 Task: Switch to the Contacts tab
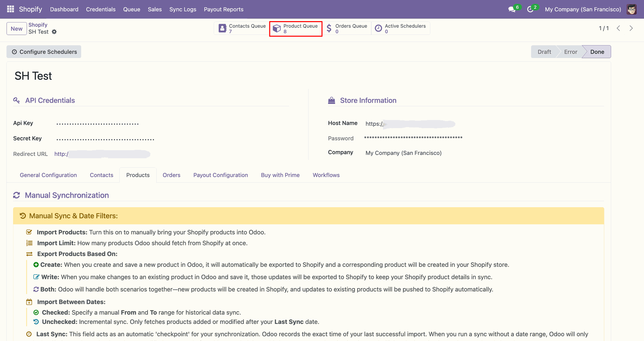tap(102, 175)
